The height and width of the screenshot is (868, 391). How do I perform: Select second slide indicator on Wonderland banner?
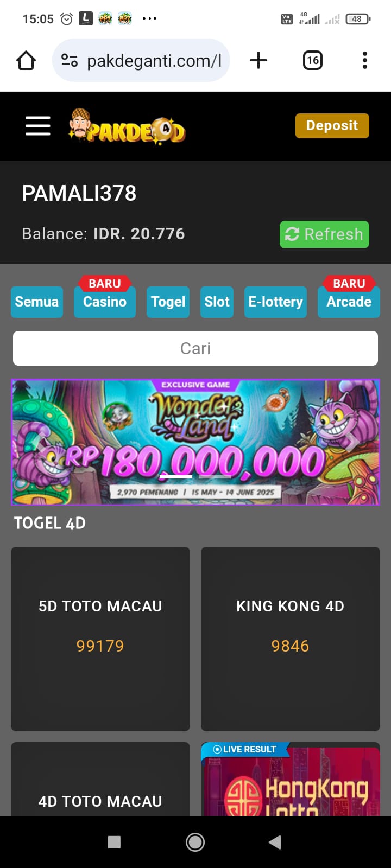[215, 477]
